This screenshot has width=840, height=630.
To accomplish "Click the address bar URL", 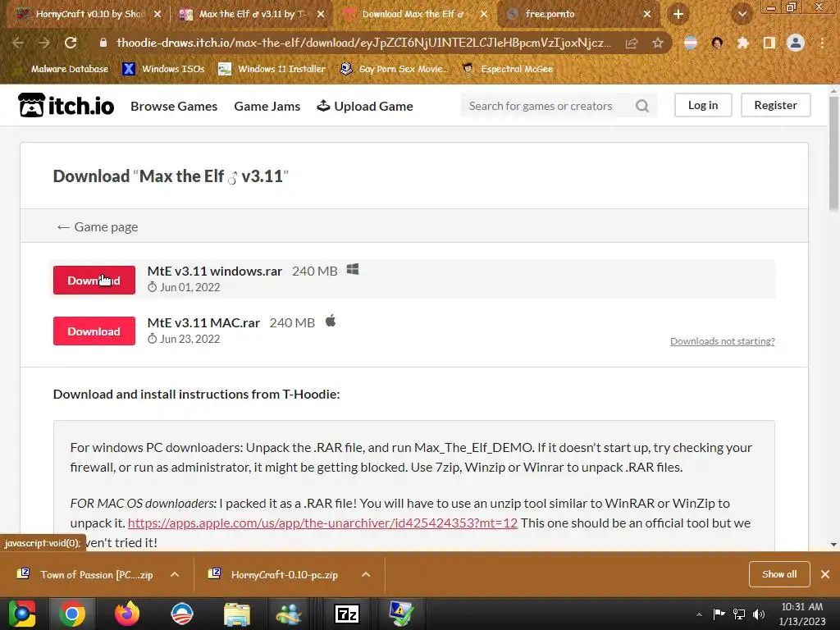I will 363,43.
